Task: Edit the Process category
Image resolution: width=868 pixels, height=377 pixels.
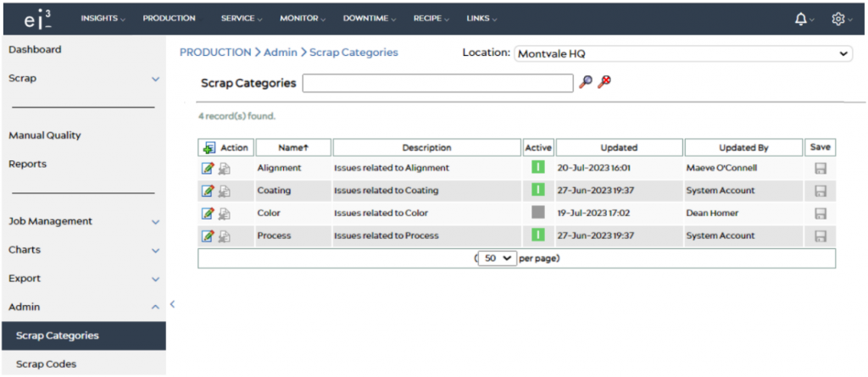Action: (208, 236)
